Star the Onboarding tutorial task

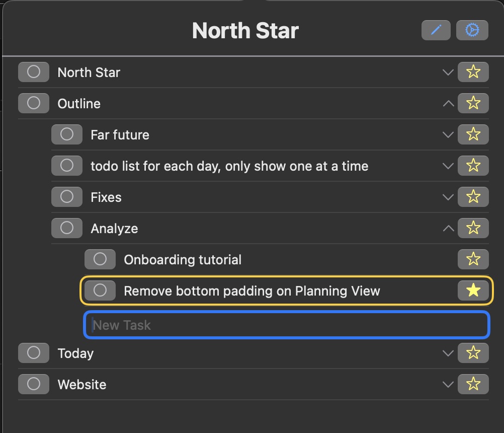pyautogui.click(x=473, y=259)
